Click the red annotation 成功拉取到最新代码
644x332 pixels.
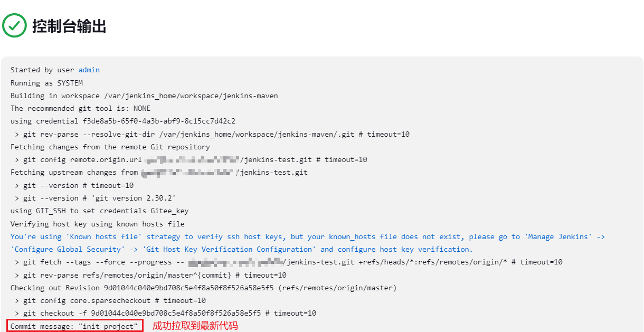(195, 326)
